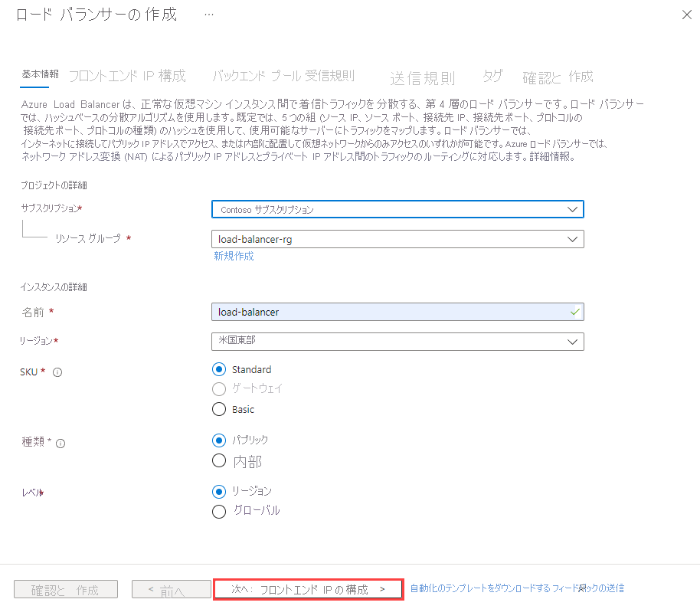Click the 確認と作成 button at bottom

pyautogui.click(x=66, y=589)
